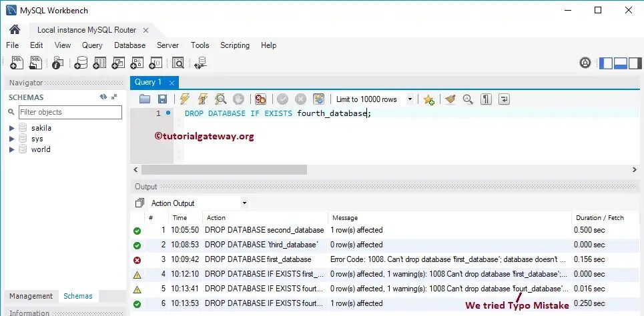Viewport: 644px width, 316px height.
Task: Run Explain on current statement icon
Action: [x=220, y=99]
